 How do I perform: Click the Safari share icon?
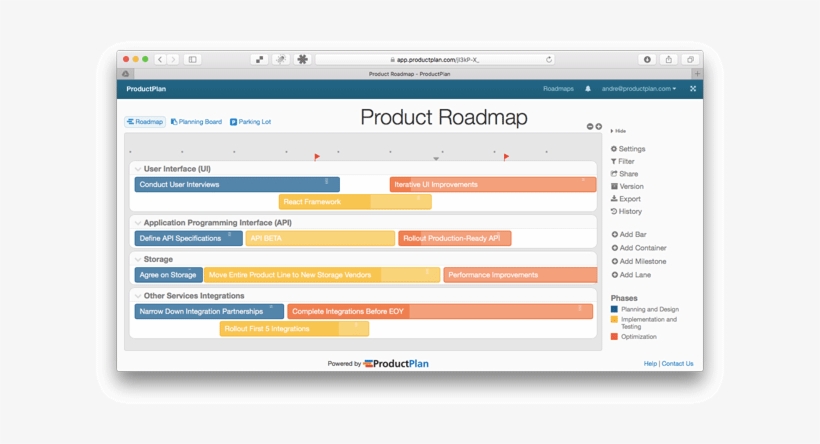[669, 60]
